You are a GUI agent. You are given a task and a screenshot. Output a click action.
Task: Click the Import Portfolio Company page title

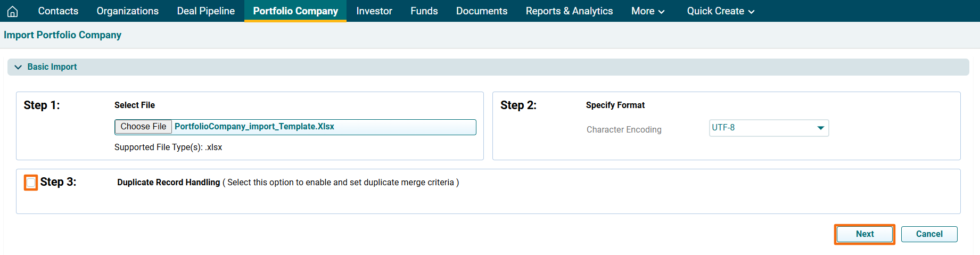click(62, 35)
